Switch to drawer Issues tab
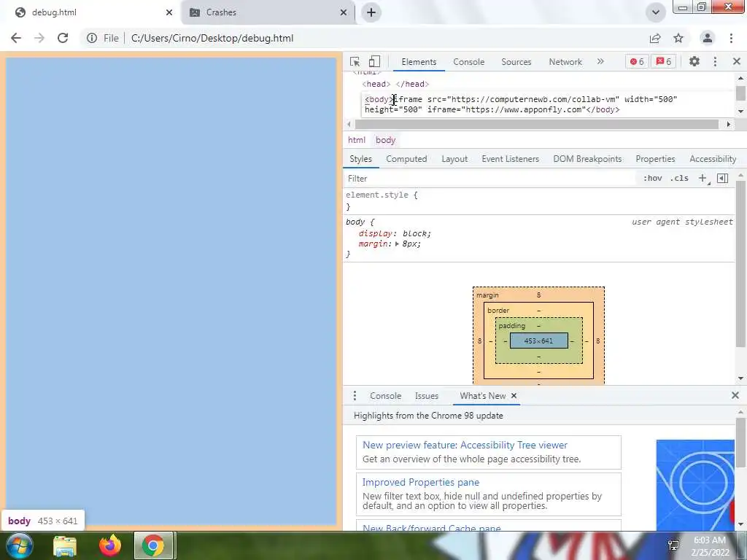 (x=426, y=396)
